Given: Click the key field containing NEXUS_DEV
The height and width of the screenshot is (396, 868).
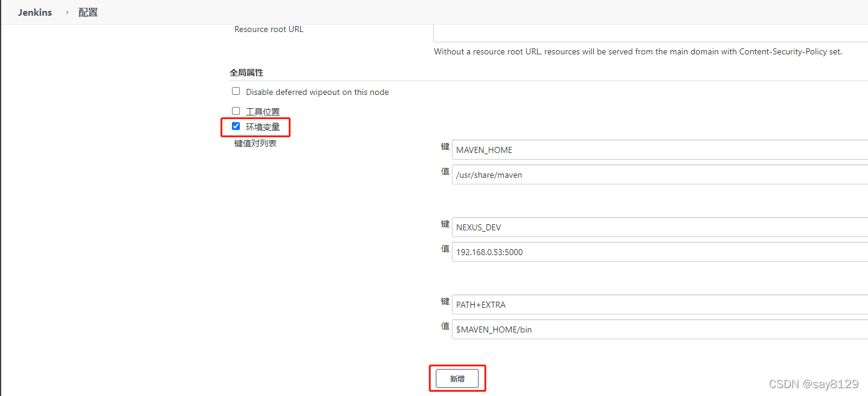Looking at the screenshot, I should click(x=660, y=227).
